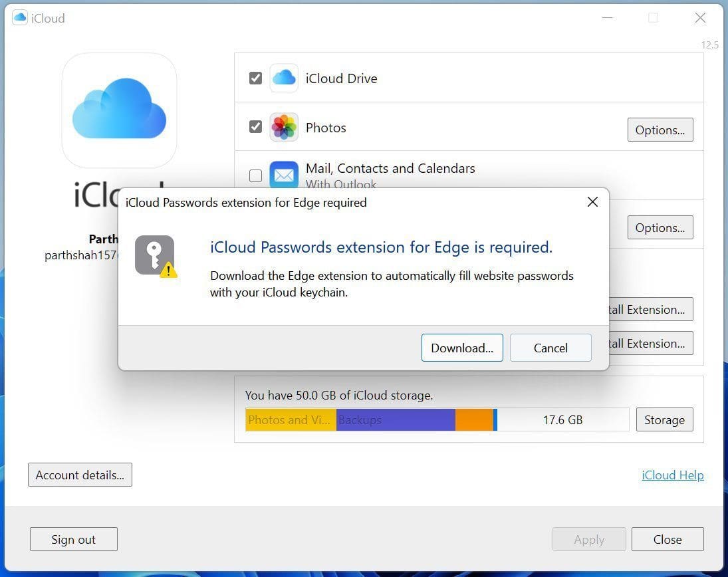Open Photos Options button
728x577 pixels.
click(660, 130)
